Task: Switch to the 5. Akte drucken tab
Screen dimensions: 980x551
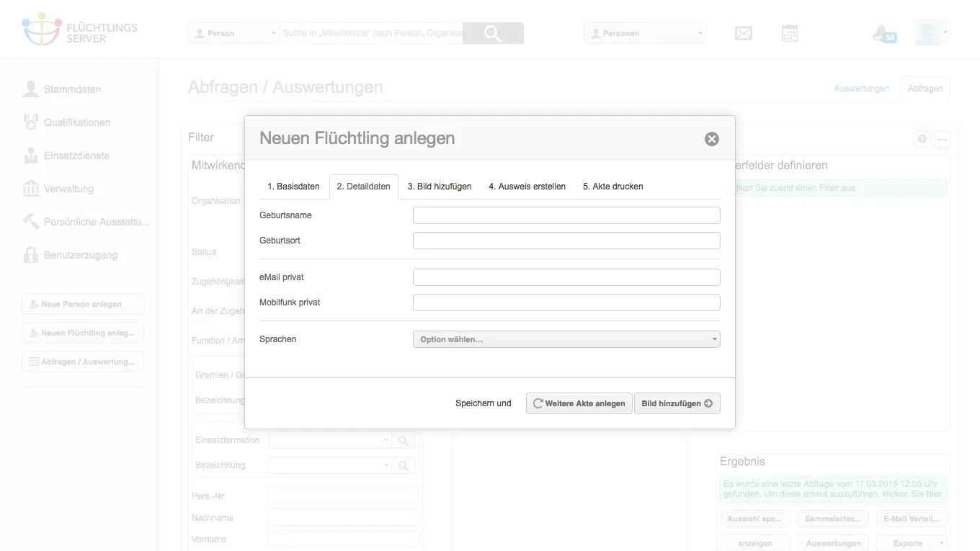Action: pyautogui.click(x=613, y=187)
